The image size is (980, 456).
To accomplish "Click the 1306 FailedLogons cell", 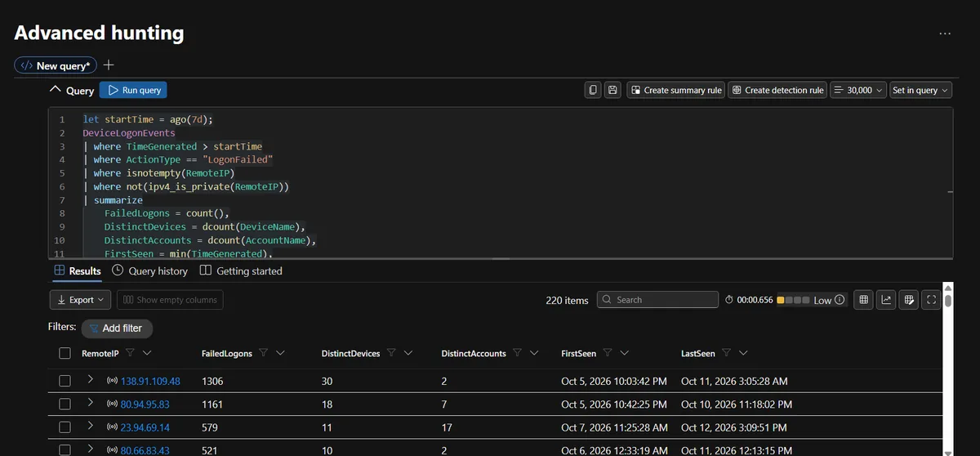I will point(212,381).
